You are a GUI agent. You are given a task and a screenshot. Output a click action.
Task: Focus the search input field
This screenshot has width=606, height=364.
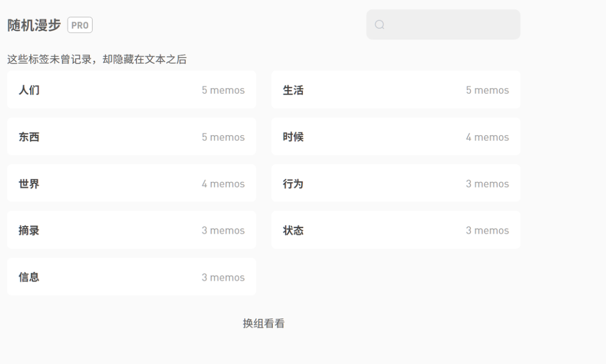point(443,25)
